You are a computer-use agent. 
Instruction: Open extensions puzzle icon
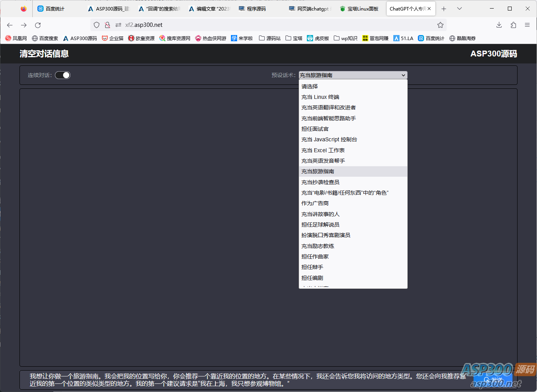513,25
